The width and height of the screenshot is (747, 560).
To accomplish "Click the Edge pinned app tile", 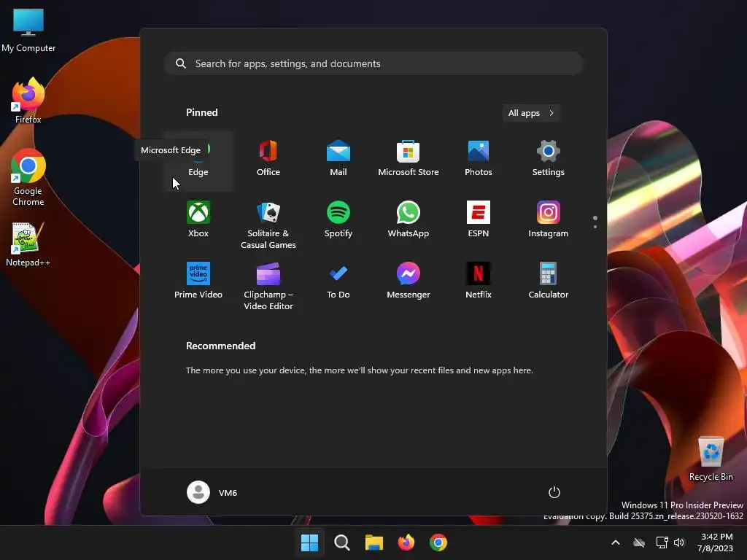I will (x=198, y=161).
